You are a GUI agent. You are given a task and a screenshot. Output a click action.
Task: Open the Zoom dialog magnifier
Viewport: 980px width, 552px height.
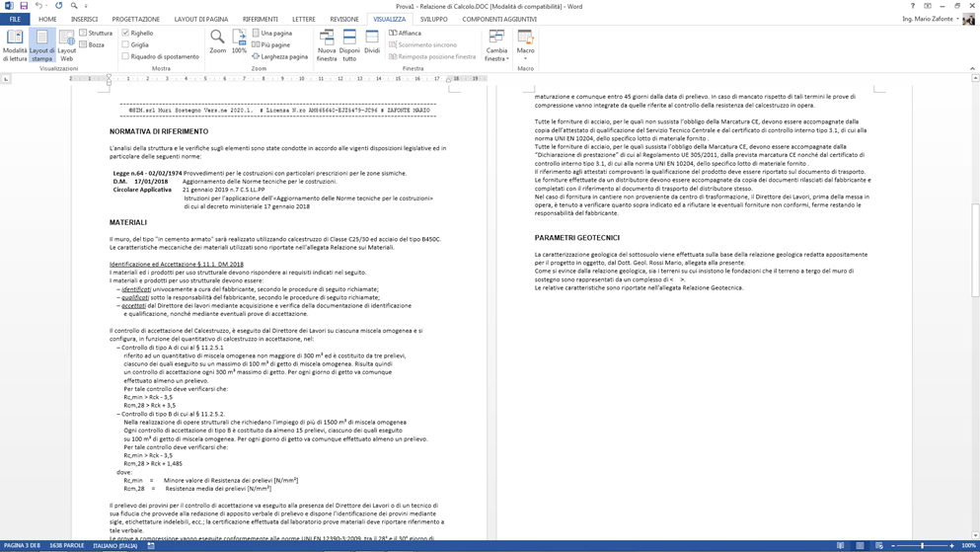point(217,41)
